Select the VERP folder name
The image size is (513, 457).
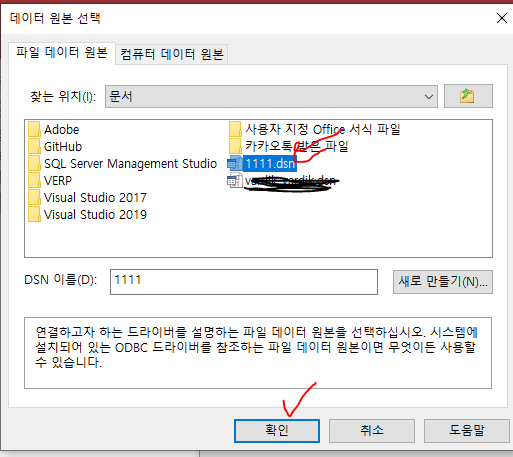(x=58, y=181)
